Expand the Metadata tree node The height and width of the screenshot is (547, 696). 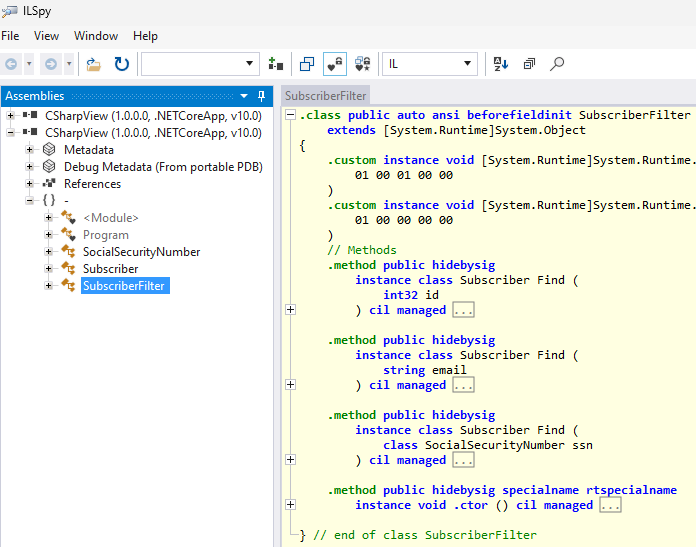click(x=30, y=150)
